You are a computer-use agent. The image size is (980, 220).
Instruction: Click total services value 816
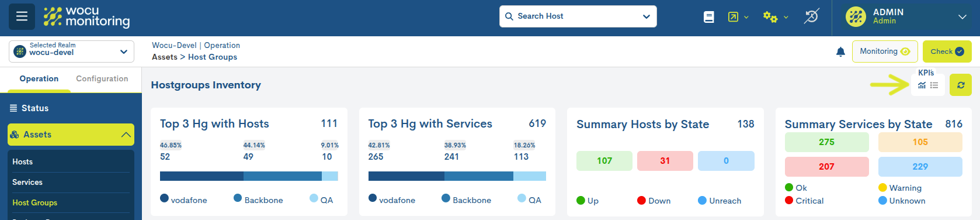coord(954,124)
